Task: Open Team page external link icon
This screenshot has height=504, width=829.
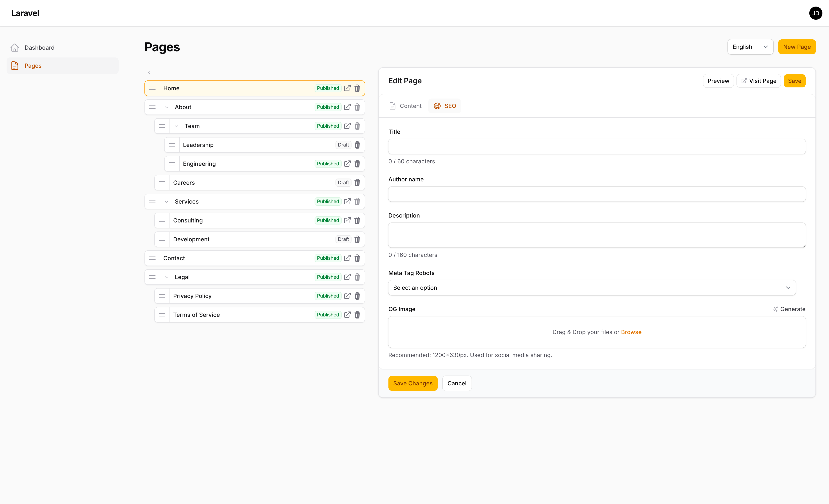Action: [x=347, y=126]
